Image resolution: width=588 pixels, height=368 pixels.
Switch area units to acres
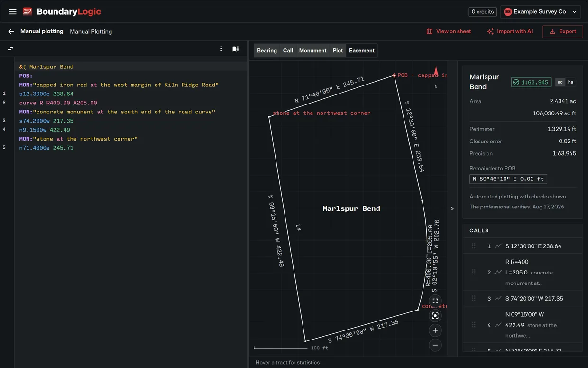coord(560,82)
